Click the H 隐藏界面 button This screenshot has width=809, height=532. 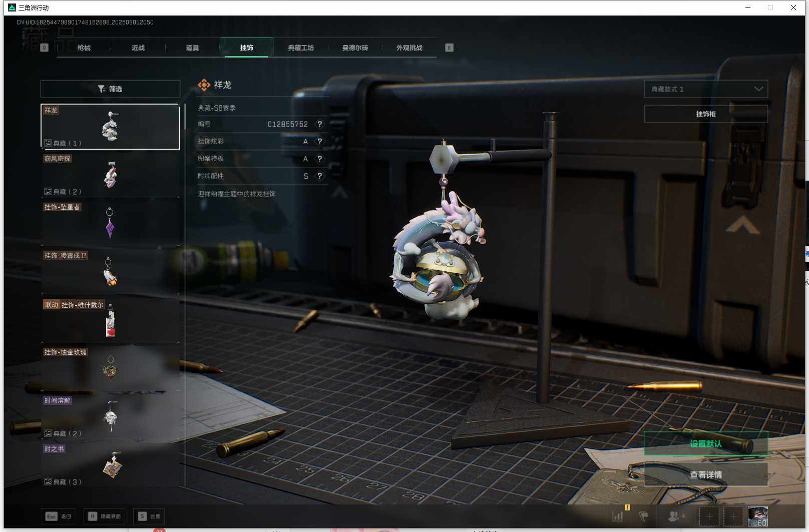104,516
